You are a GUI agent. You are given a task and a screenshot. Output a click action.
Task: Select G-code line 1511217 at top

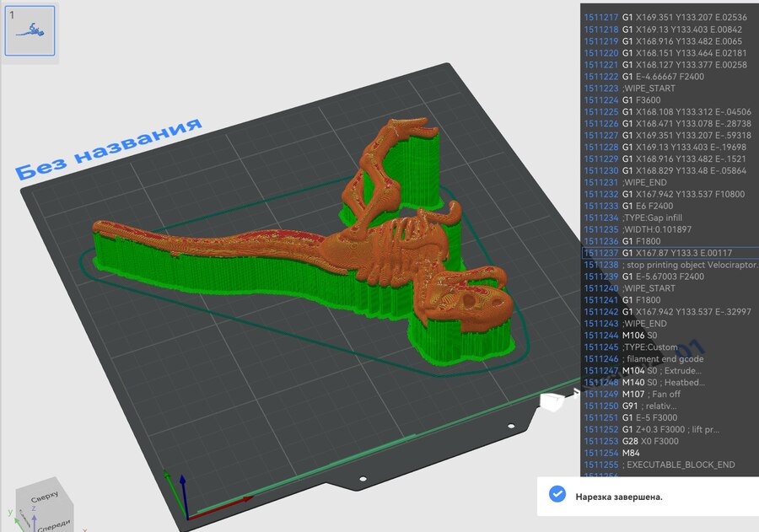(x=666, y=16)
